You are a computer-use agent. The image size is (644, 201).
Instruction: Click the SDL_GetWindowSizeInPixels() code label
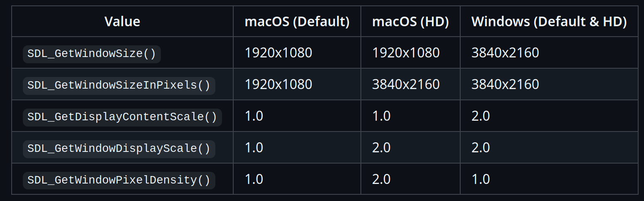coord(119,86)
